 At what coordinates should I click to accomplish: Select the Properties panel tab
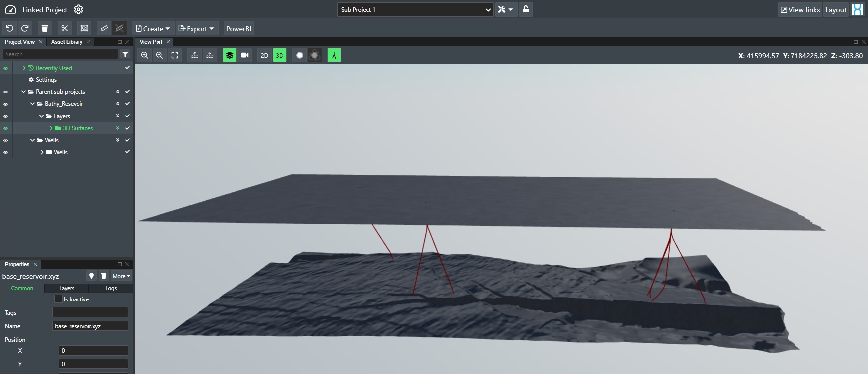[x=17, y=264]
